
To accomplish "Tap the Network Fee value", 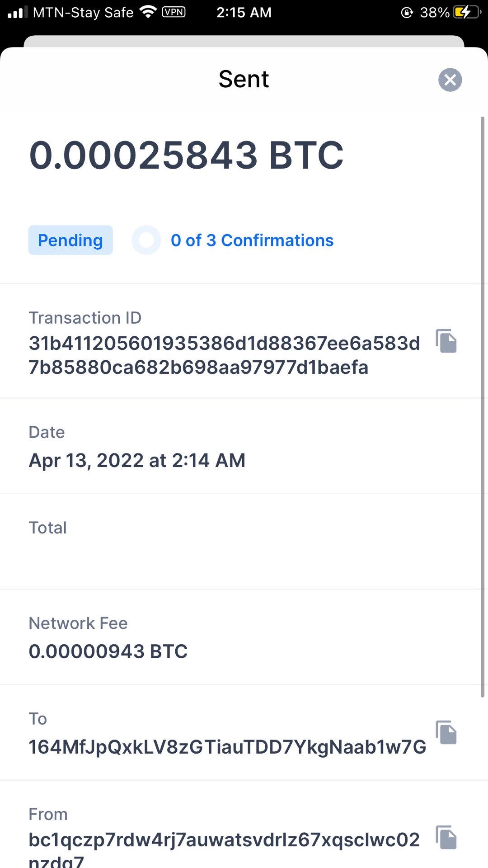I will [108, 651].
